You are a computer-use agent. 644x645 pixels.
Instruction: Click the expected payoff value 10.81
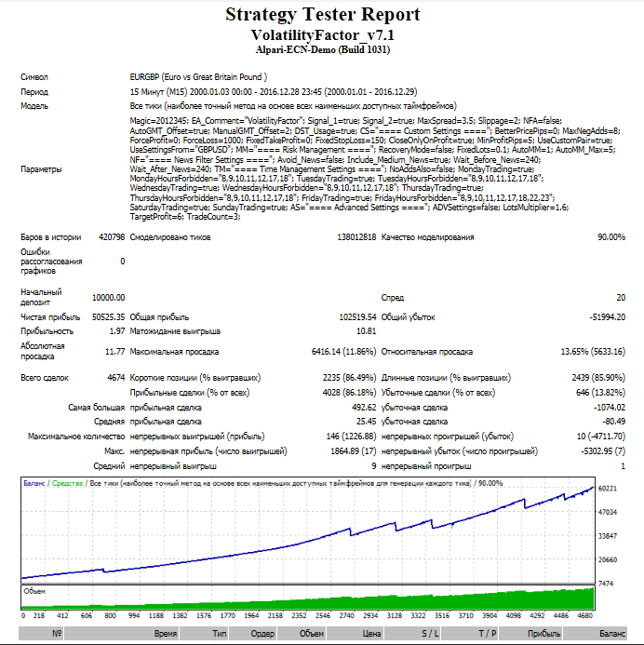pos(367,331)
